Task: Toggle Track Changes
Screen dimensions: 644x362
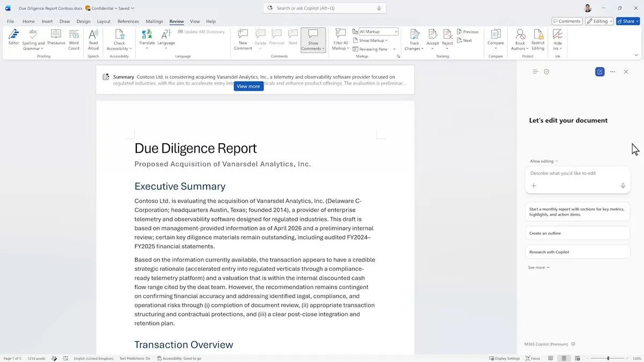Action: coord(414,39)
